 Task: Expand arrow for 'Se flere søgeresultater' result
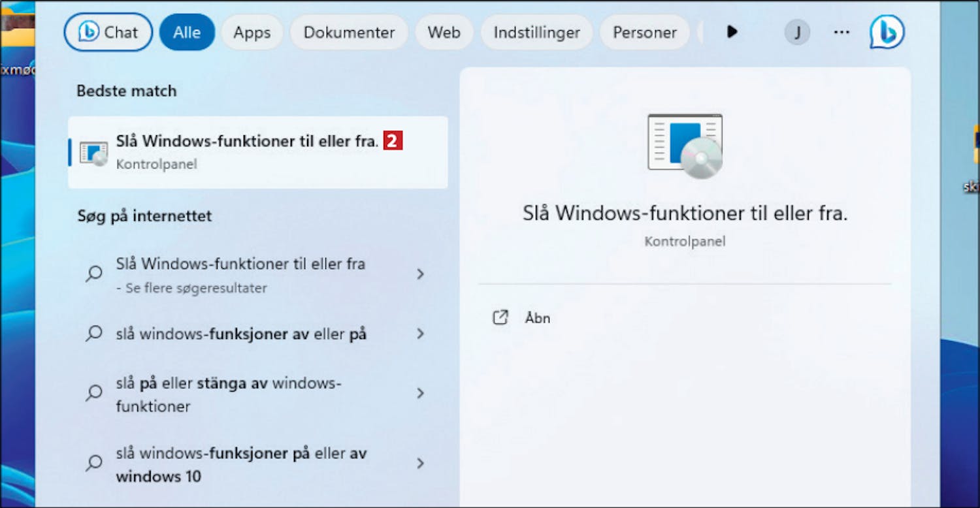420,274
